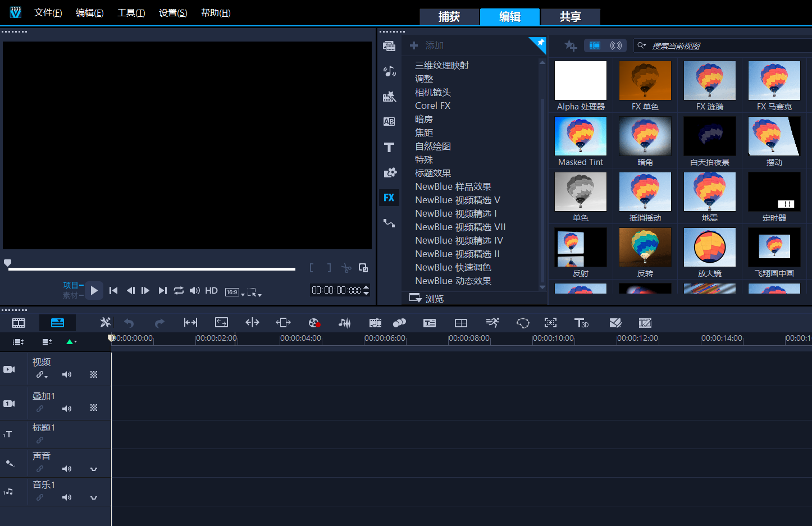Open the Title library in sidebar
The image size is (812, 526).
(x=389, y=147)
